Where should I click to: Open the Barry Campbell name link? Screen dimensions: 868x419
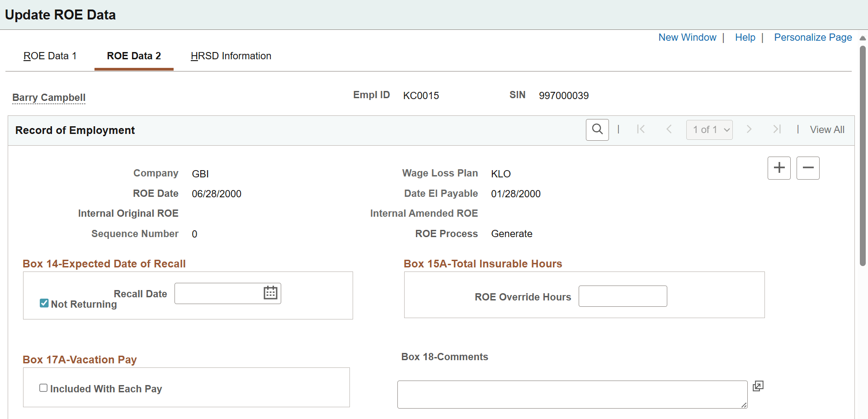click(49, 98)
